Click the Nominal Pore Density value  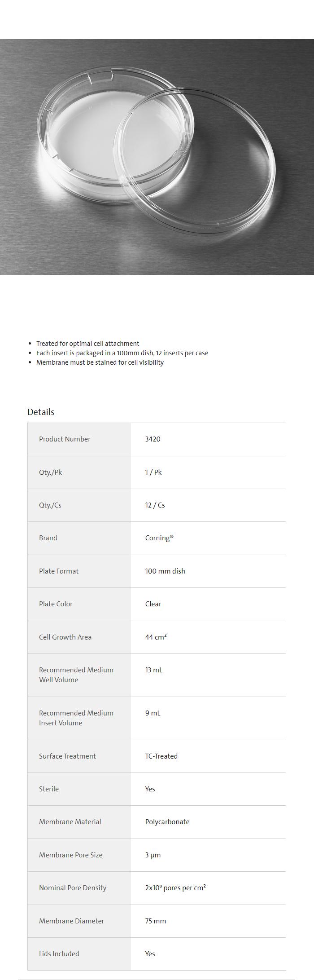click(x=175, y=888)
